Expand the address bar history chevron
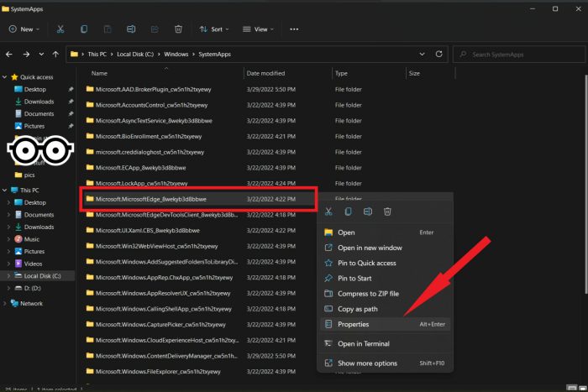Image resolution: width=588 pixels, height=392 pixels. [422, 54]
